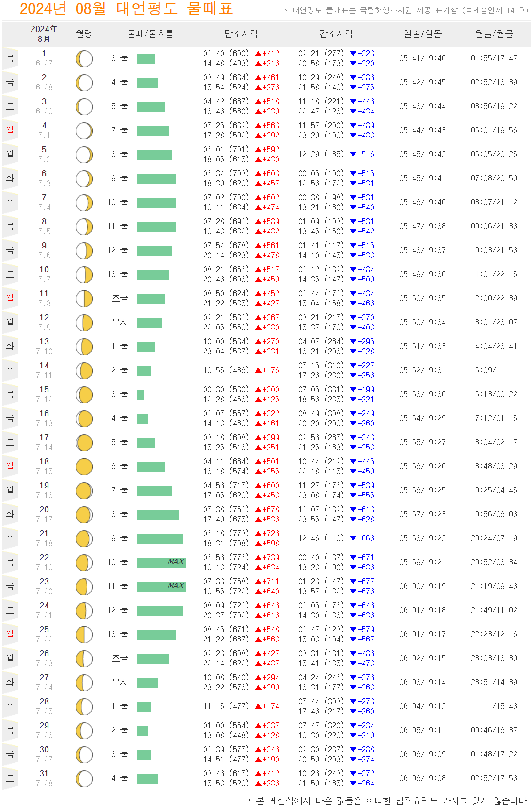Click the low tide time 12:46 (110)
Image resolution: width=532 pixels, height=808 pixels.
click(x=321, y=538)
